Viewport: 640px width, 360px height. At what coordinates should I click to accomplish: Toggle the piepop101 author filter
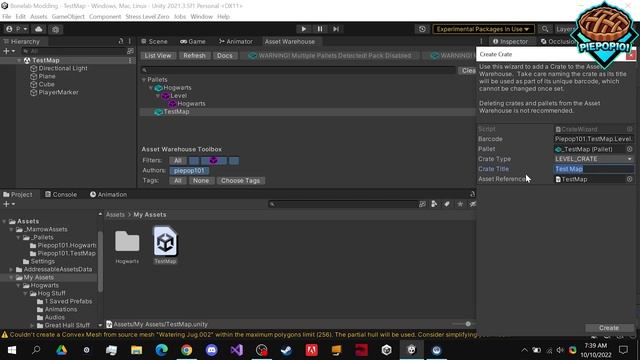(189, 171)
